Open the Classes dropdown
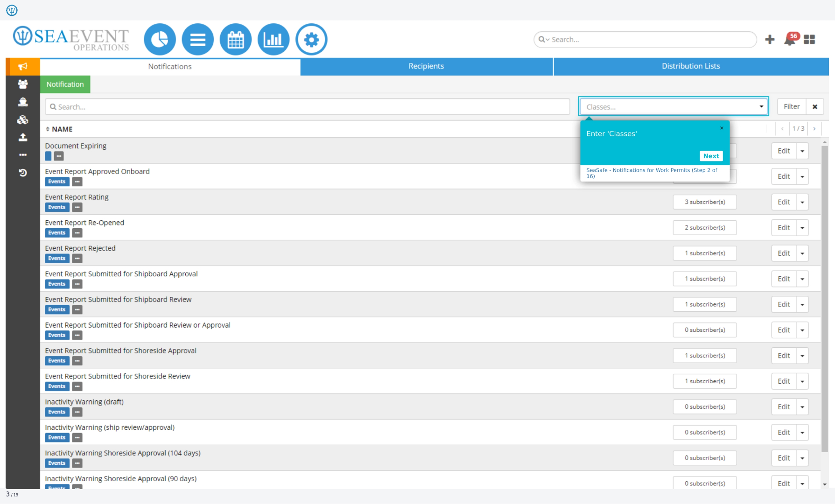 (674, 107)
